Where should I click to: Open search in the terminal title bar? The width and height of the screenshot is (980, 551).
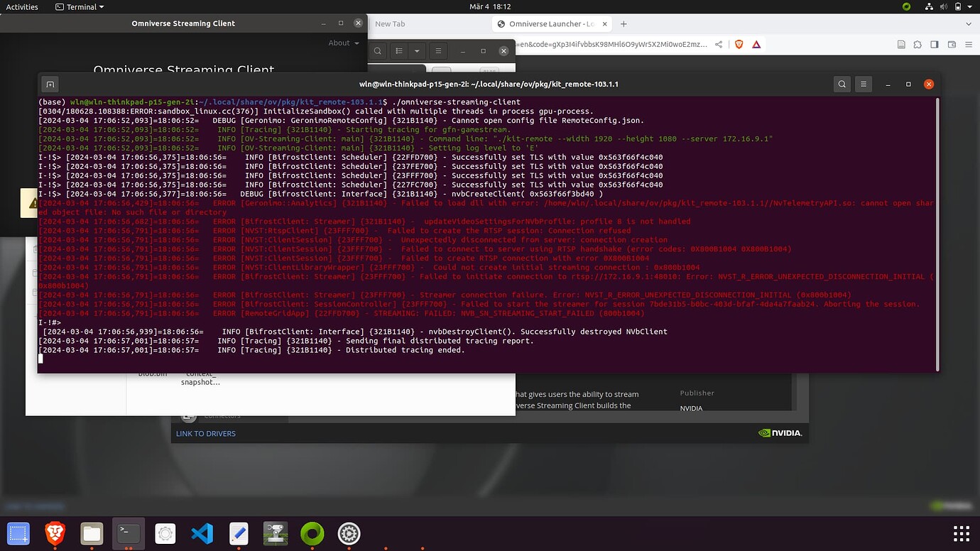coord(842,84)
